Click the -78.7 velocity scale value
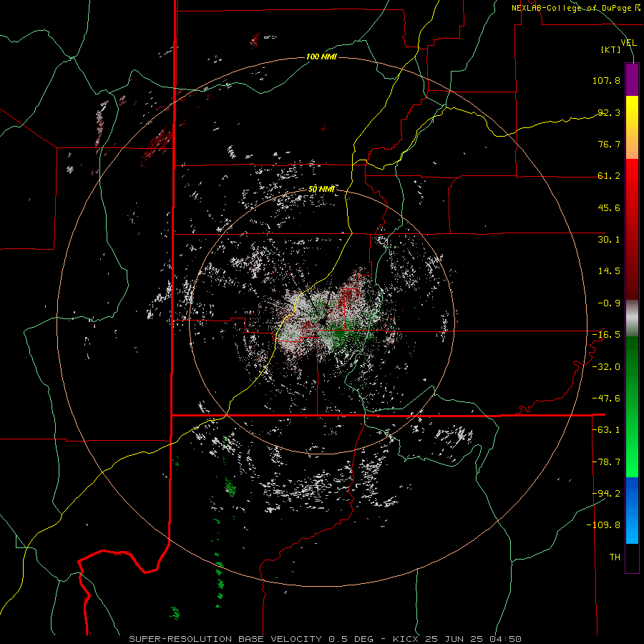Image resolution: width=644 pixels, height=644 pixels. coord(606,462)
